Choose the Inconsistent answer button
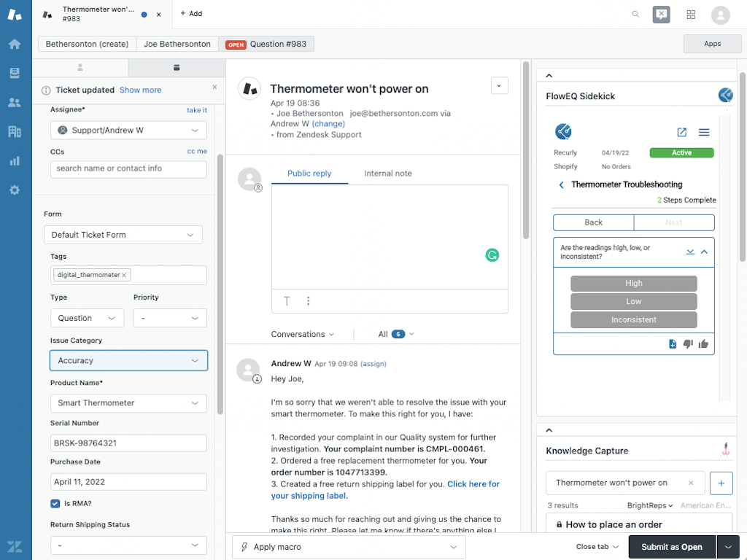Screen dimensions: 747x560 (633, 319)
